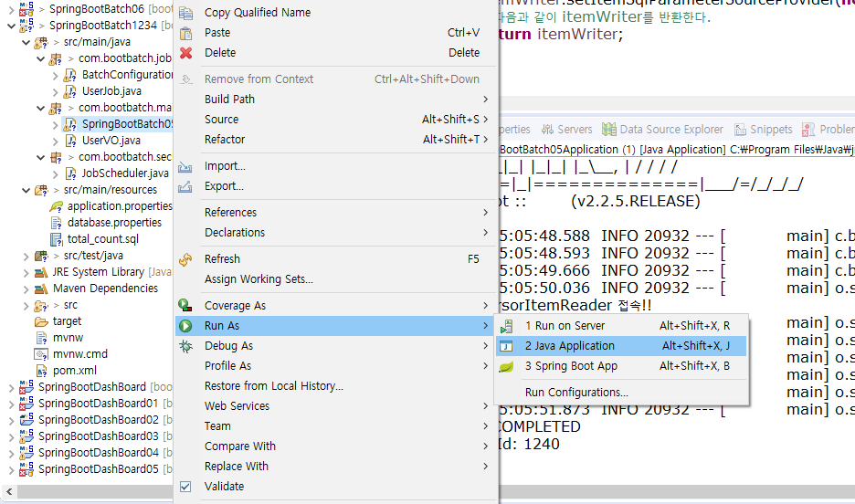Image resolution: width=855 pixels, height=504 pixels.
Task: Open the Compare With submenu
Action: [336, 446]
